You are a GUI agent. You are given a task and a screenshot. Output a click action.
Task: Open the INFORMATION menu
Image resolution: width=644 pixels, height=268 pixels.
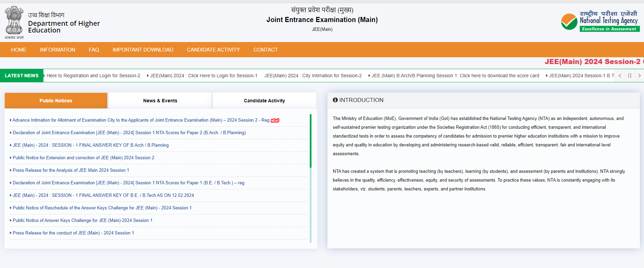click(58, 50)
